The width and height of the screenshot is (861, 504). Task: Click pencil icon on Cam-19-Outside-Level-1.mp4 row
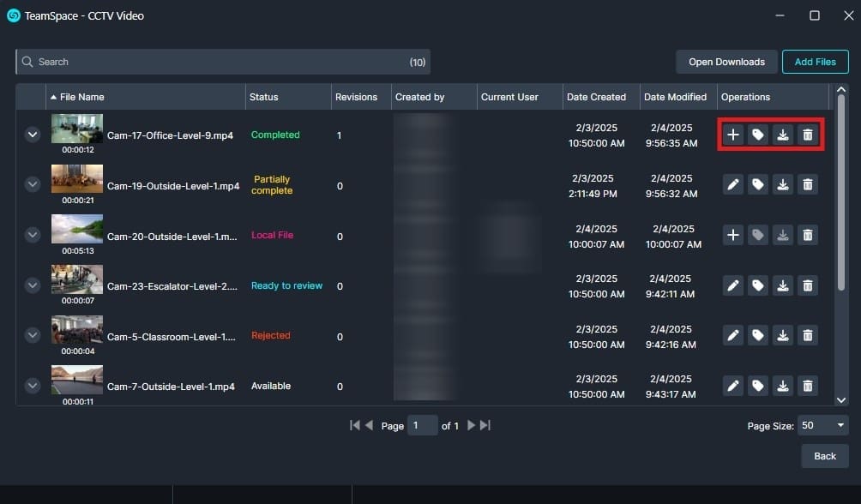click(x=733, y=185)
